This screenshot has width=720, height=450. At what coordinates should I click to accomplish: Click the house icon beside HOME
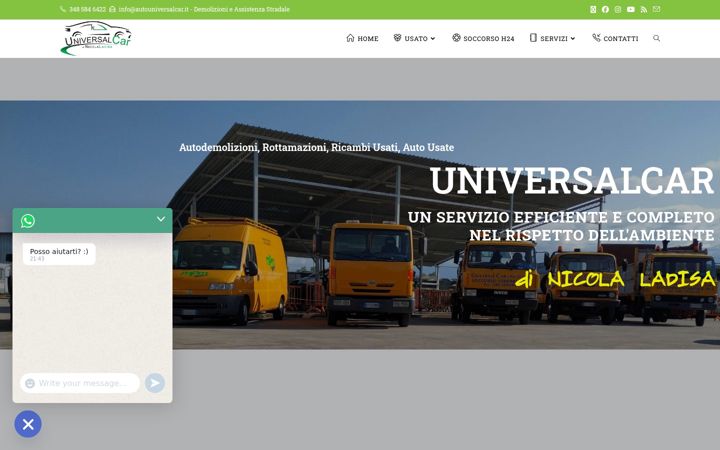coord(350,38)
